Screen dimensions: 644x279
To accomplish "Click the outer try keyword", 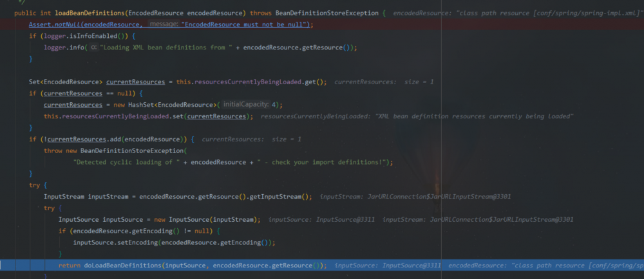I will [35, 185].
